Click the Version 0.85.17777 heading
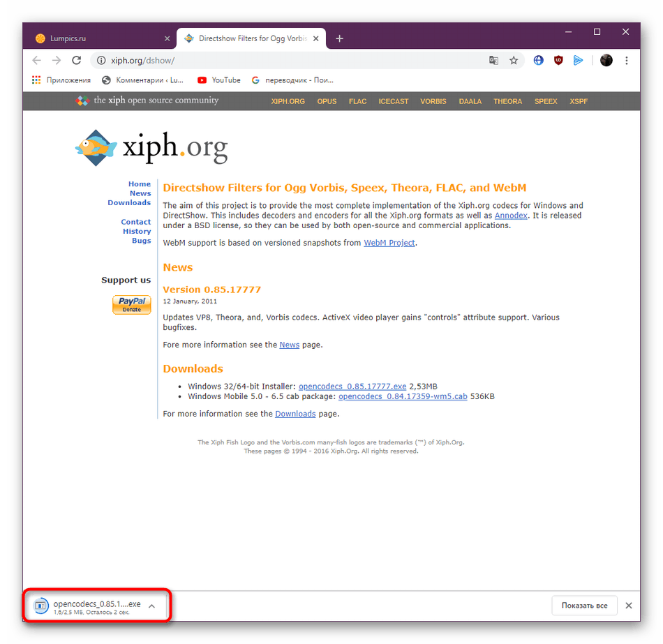Image resolution: width=663 pixels, height=644 pixels. [x=212, y=290]
